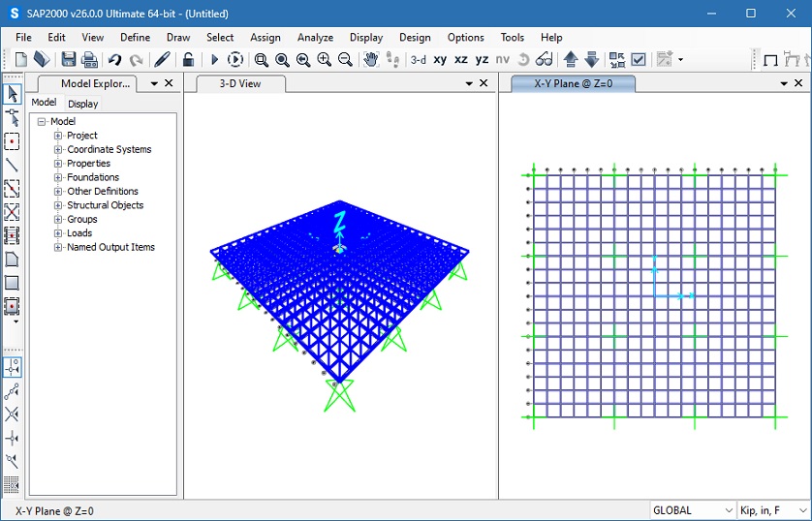Set the view to the yz plane
812x521 pixels.
[483, 59]
